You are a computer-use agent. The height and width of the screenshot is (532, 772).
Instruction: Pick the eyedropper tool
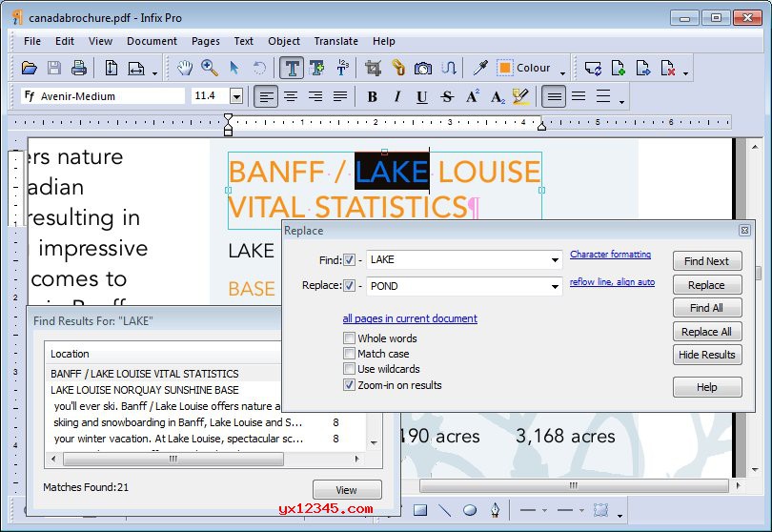tap(481, 68)
